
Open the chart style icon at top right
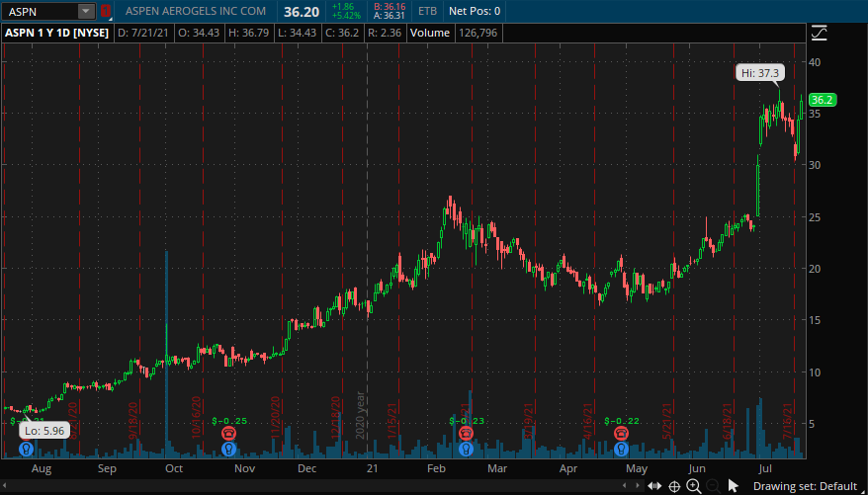point(819,34)
